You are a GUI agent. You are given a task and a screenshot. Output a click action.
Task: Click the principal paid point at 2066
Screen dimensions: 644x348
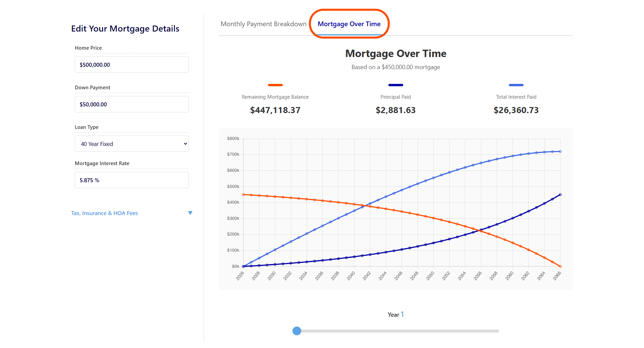point(560,195)
